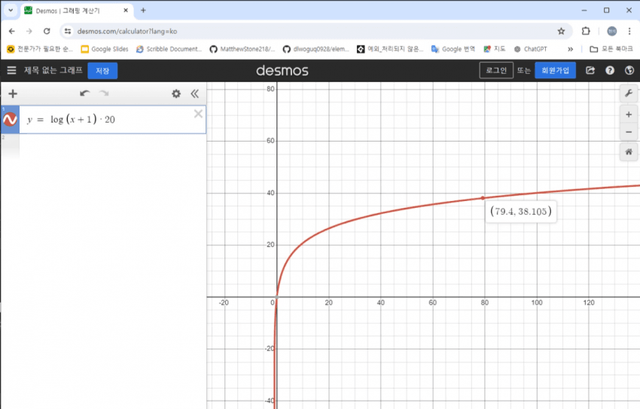Click the 회원가입 button
This screenshot has width=640, height=409.
tap(555, 70)
